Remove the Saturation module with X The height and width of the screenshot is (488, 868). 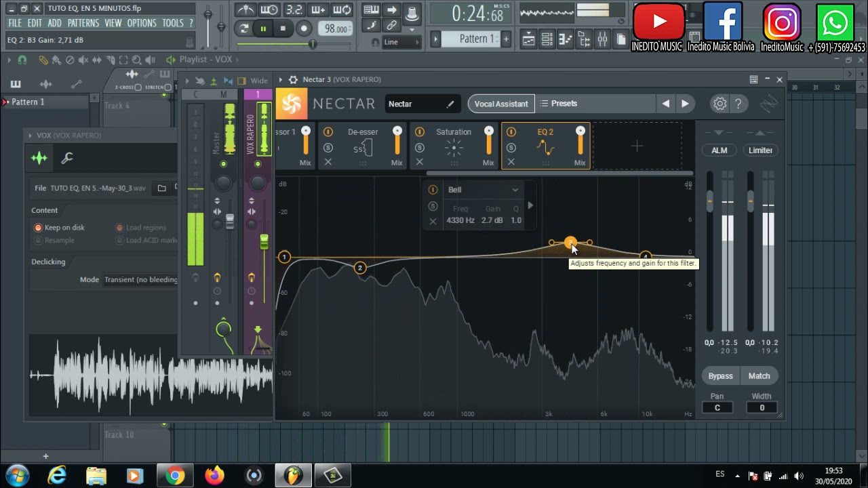click(420, 162)
